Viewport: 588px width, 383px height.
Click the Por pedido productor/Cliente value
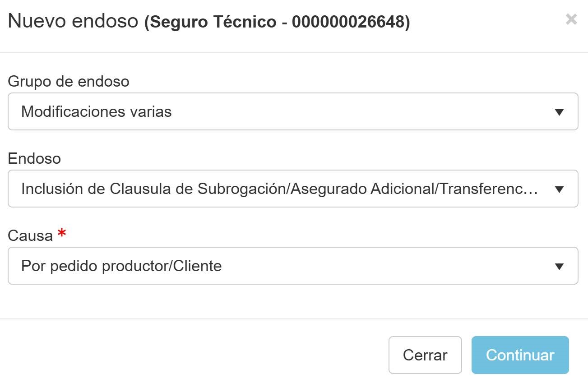(121, 266)
